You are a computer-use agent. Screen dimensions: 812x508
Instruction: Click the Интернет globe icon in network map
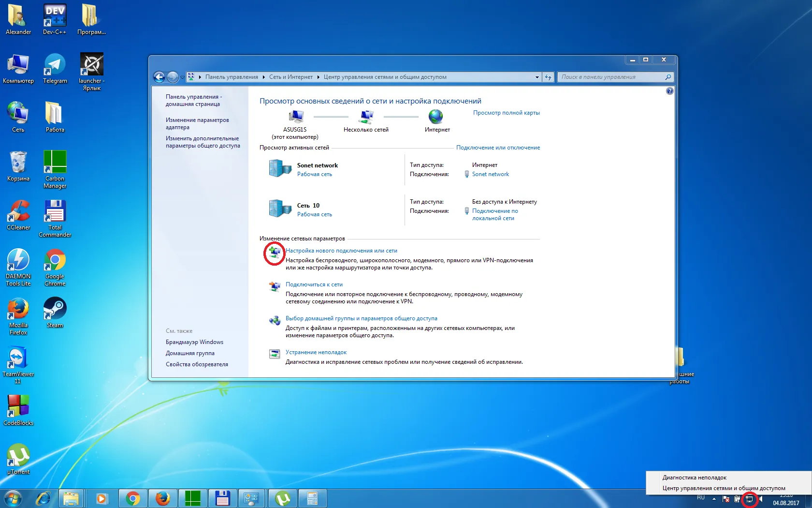click(435, 117)
